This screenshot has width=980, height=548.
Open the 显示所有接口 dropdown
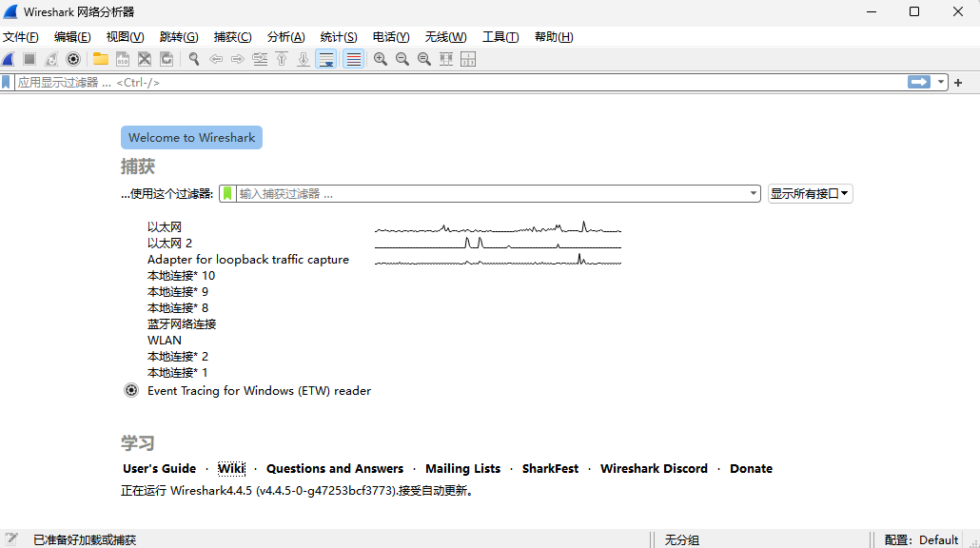[810, 193]
